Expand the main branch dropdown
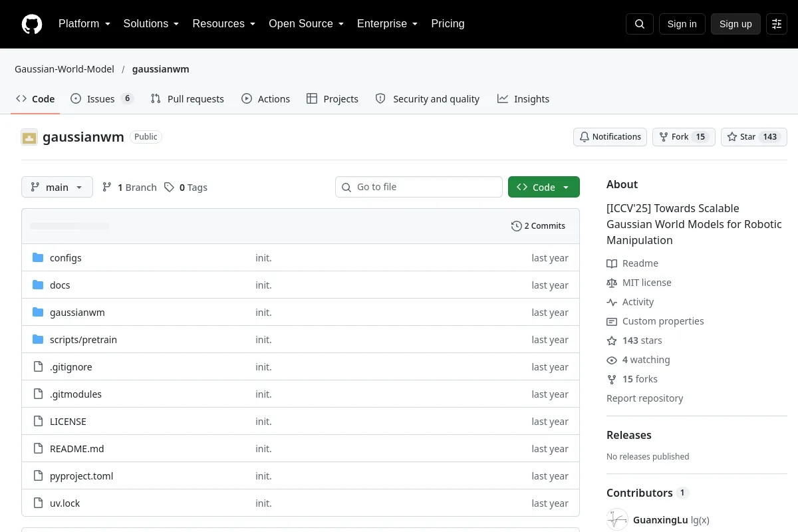 coord(57,188)
